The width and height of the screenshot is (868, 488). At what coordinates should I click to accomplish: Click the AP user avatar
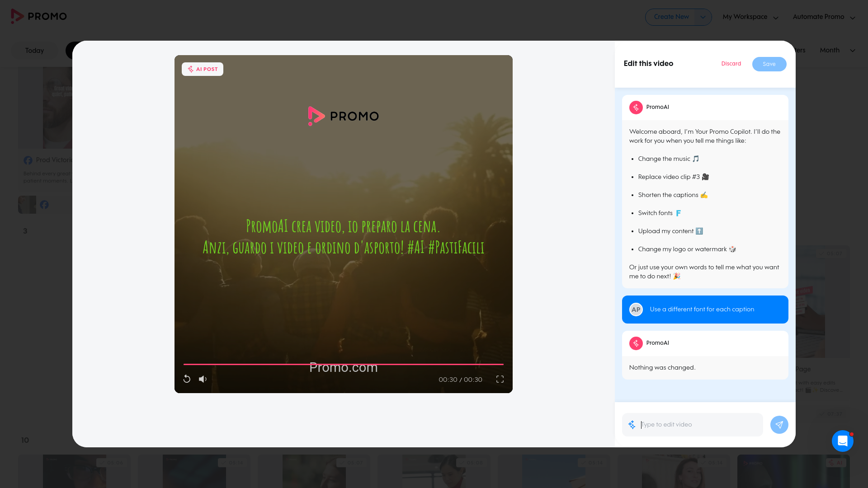[636, 310]
